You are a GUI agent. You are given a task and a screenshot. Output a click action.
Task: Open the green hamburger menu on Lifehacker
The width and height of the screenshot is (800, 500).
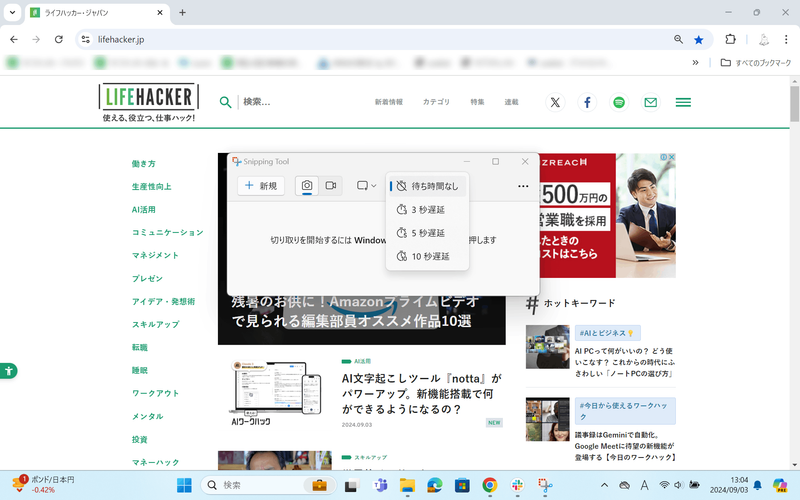pos(683,102)
